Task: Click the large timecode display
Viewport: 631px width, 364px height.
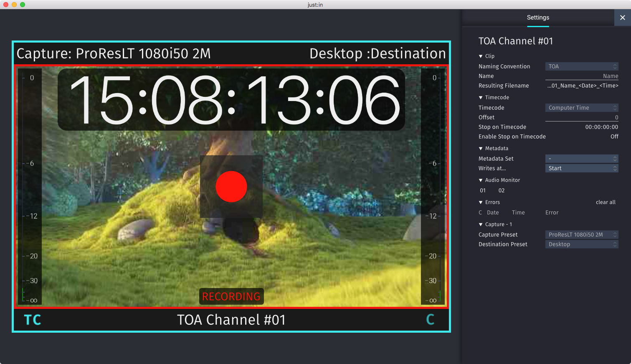Action: (231, 100)
